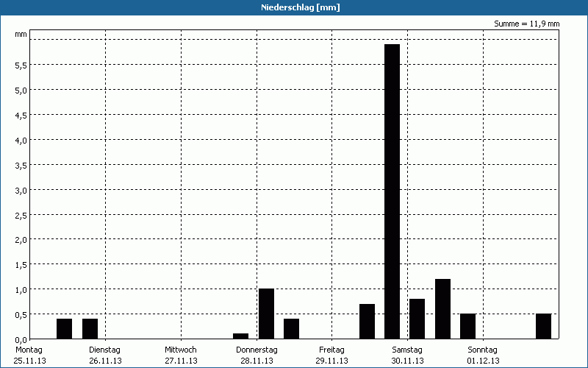Screen dimensions: 588x368
Task: Select the Samstag day label
Action: point(407,350)
